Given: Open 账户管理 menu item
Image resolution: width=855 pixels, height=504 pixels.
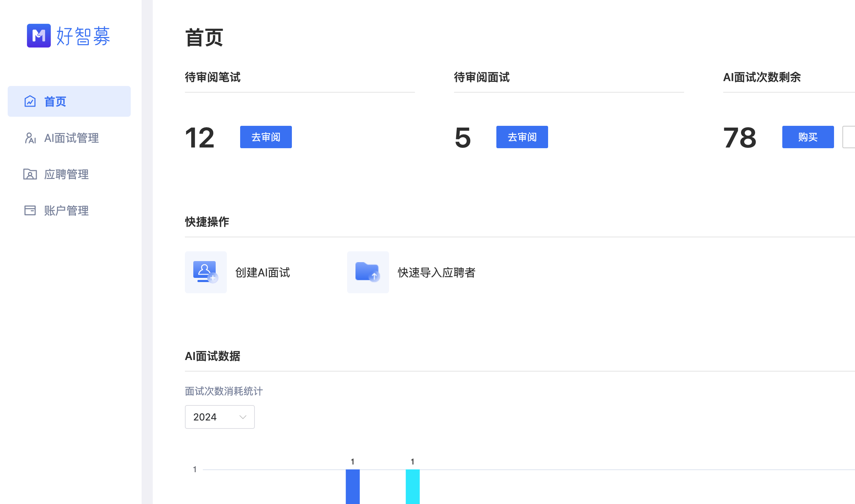Looking at the screenshot, I should coord(66,210).
